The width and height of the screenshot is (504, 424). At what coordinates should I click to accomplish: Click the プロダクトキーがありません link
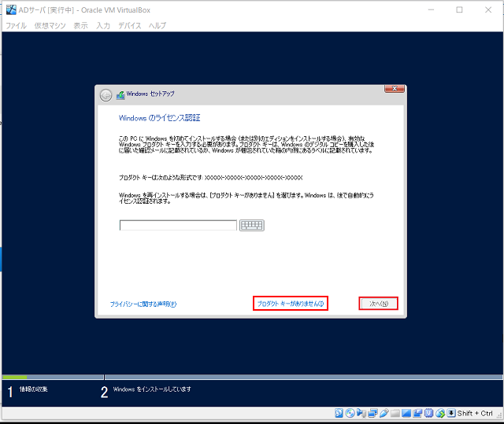coord(291,304)
